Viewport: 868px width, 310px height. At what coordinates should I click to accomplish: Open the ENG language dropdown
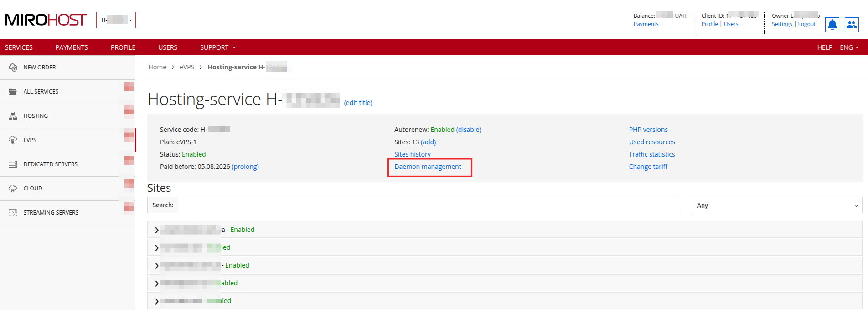coord(849,47)
